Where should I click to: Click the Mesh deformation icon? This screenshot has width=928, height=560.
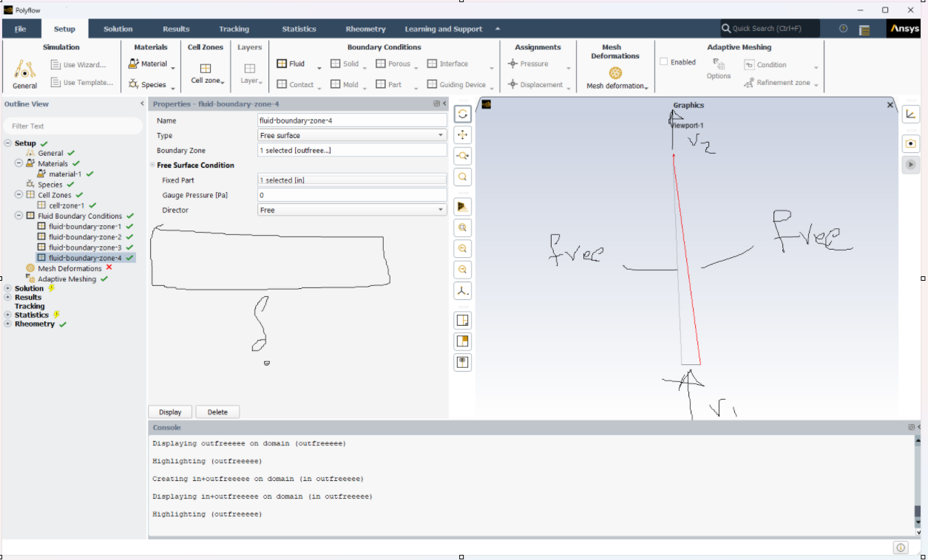click(x=615, y=73)
